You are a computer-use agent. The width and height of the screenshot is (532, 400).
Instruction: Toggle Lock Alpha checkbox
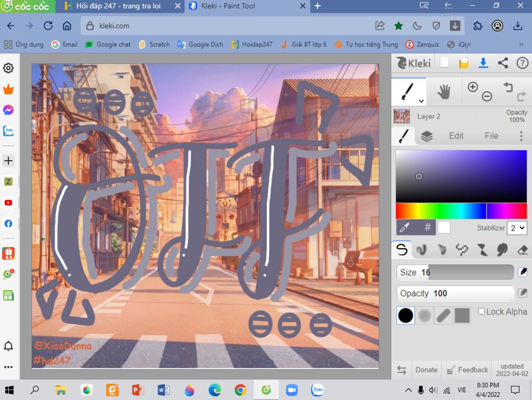click(x=481, y=312)
